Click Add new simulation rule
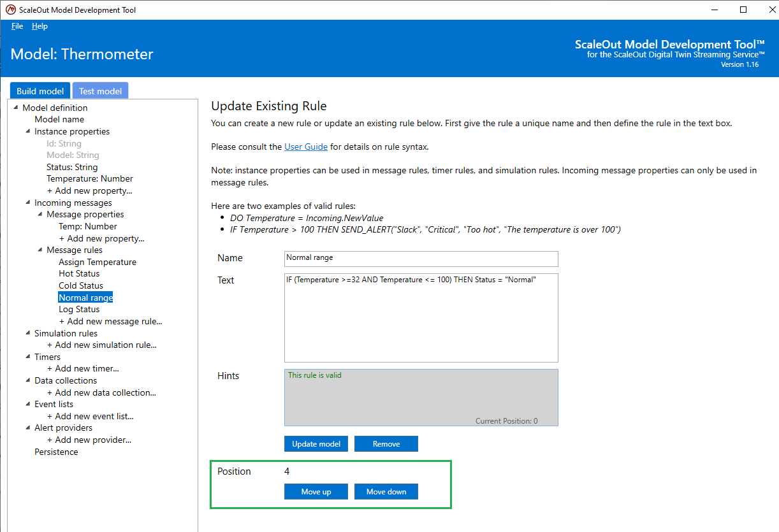The image size is (779, 532). click(102, 345)
